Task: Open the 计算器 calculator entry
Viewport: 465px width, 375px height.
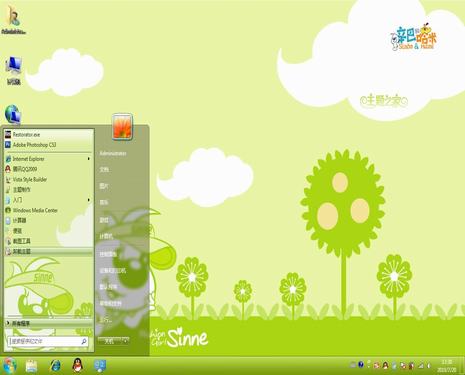Action: (x=48, y=221)
